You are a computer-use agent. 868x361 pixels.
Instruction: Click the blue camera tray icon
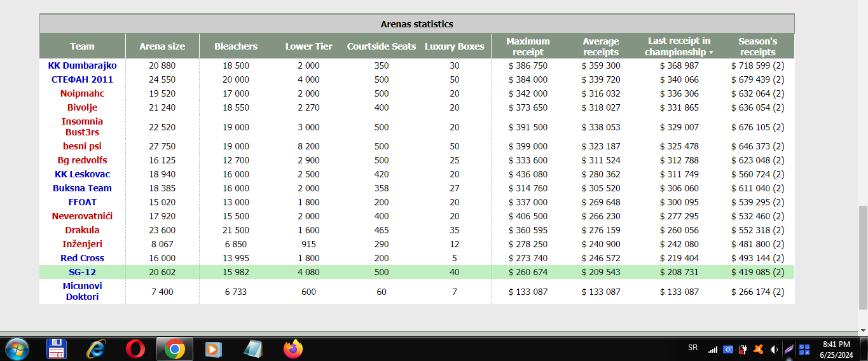(728, 349)
